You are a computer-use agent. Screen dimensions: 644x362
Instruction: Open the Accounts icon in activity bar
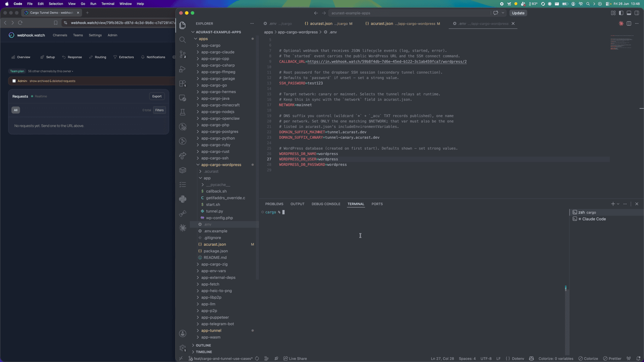(183, 333)
